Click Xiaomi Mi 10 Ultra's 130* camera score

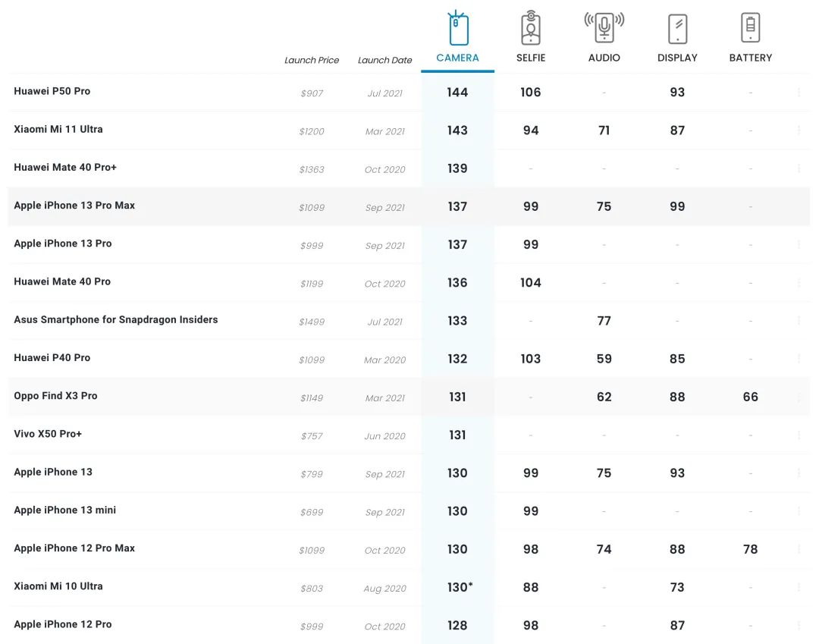(460, 587)
